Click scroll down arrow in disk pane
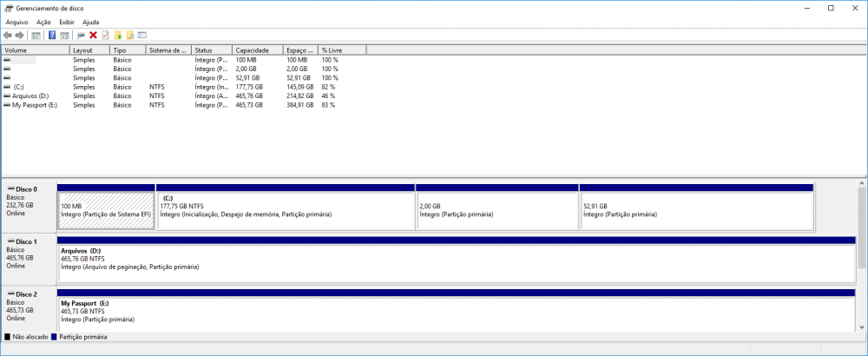Screen dimensions: 868x356 click(862, 326)
